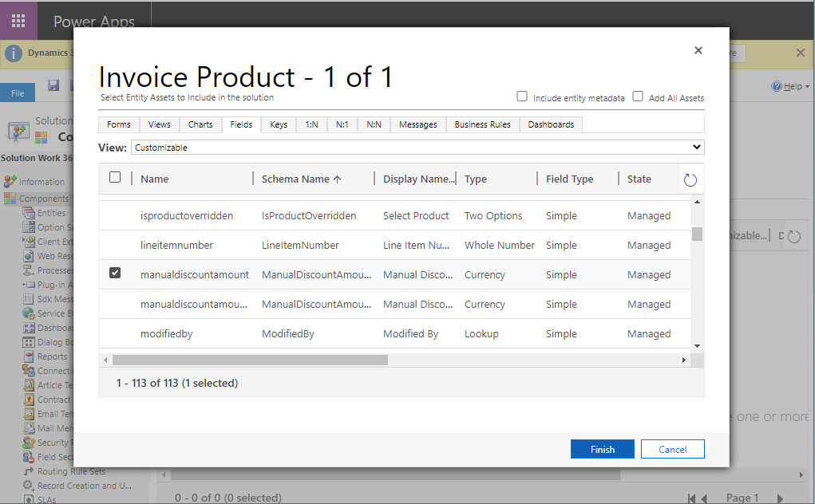
Task: Dismiss the yellow notification bar
Action: click(x=801, y=53)
